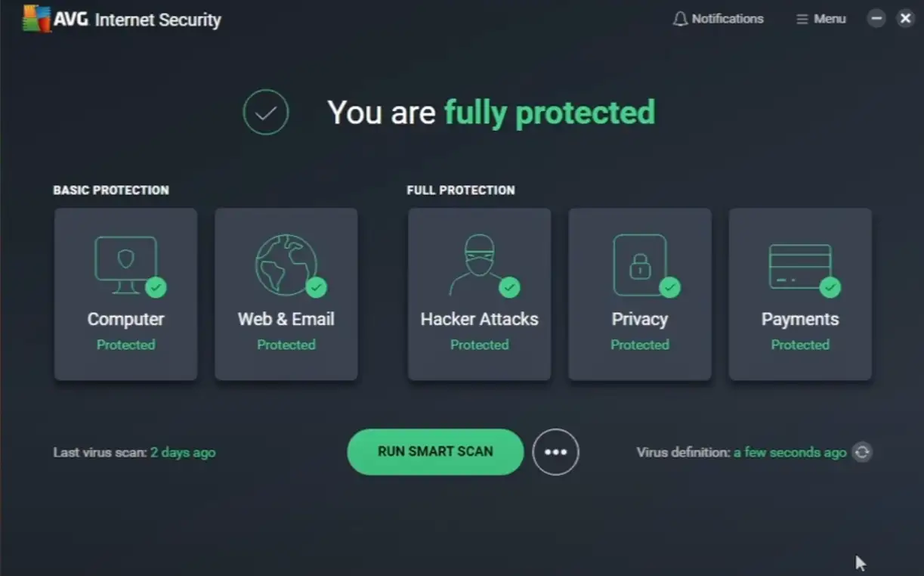Open the Notifications panel label
Viewport: 924px width, 576px height.
tap(728, 19)
